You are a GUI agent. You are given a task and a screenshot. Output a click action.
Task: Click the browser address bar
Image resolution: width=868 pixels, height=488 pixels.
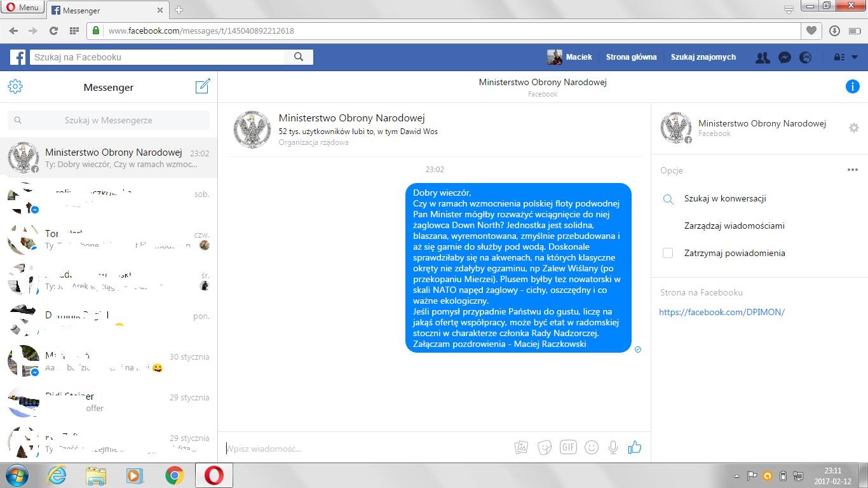pos(445,30)
